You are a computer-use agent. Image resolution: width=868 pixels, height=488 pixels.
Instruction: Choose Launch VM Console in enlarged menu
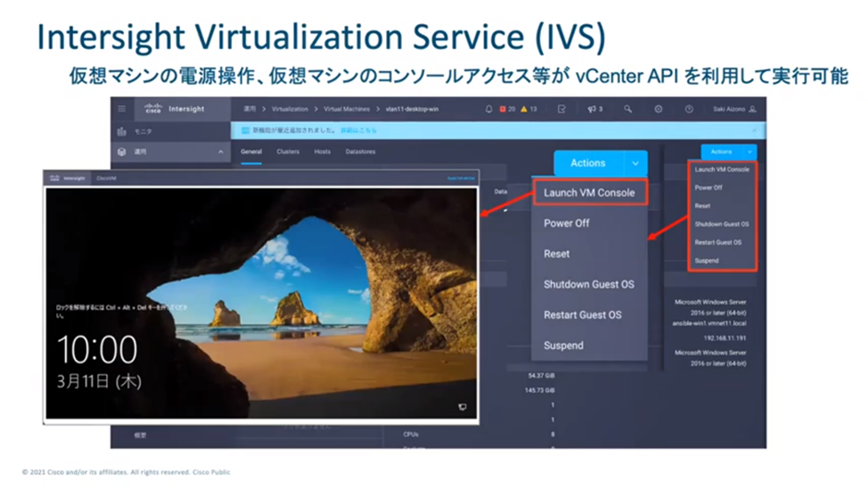click(590, 193)
